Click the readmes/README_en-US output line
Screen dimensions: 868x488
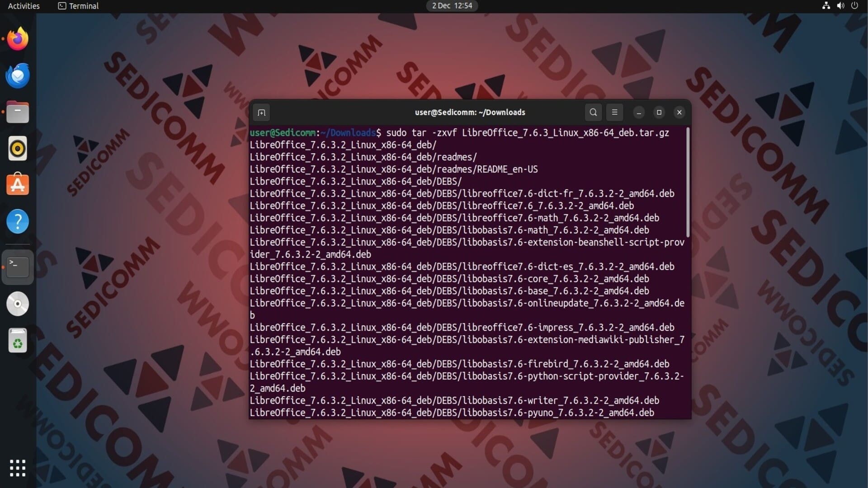click(394, 169)
